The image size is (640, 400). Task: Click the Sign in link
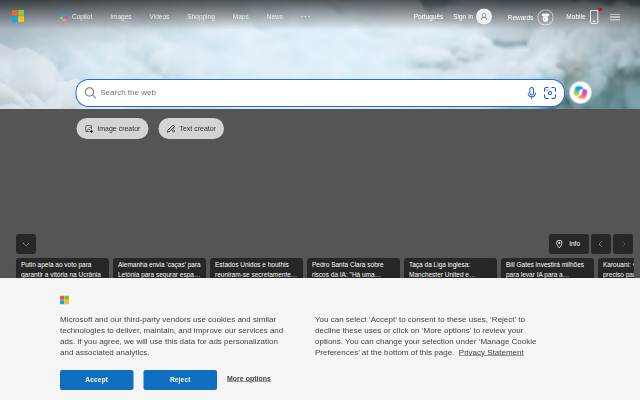463,17
